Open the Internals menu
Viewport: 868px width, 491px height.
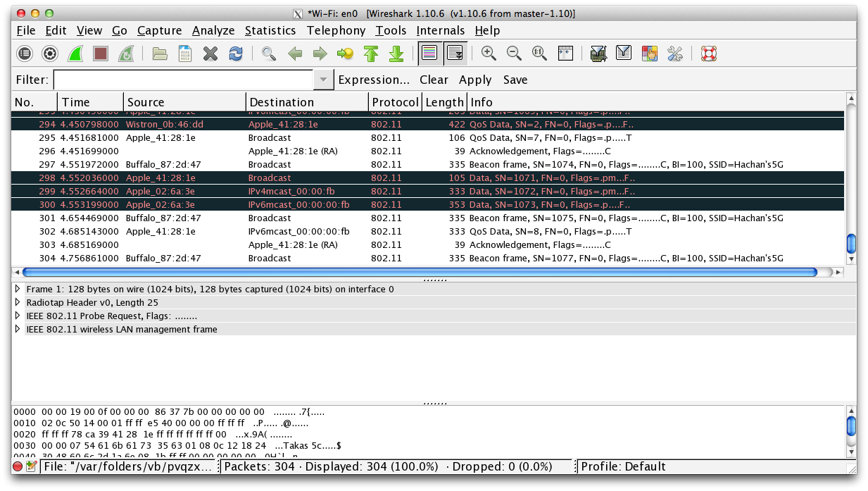click(441, 30)
